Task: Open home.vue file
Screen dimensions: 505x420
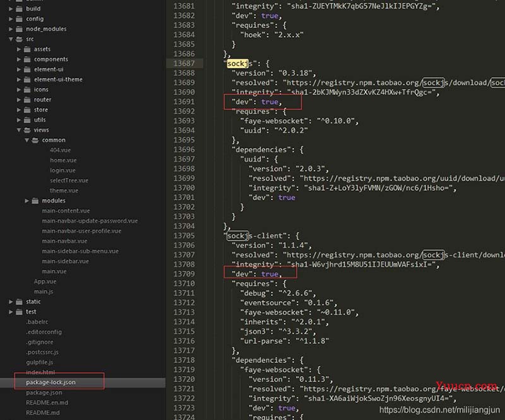Action: click(x=63, y=160)
